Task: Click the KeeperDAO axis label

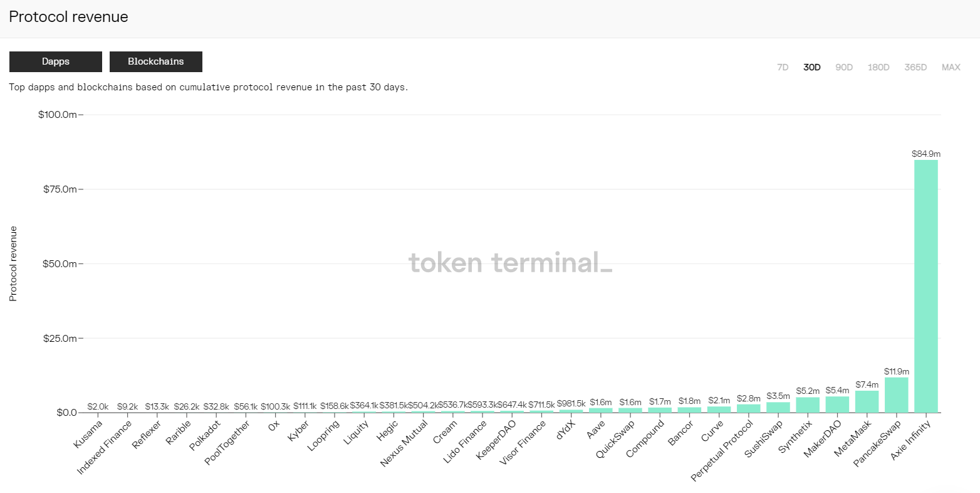Action: [x=496, y=440]
